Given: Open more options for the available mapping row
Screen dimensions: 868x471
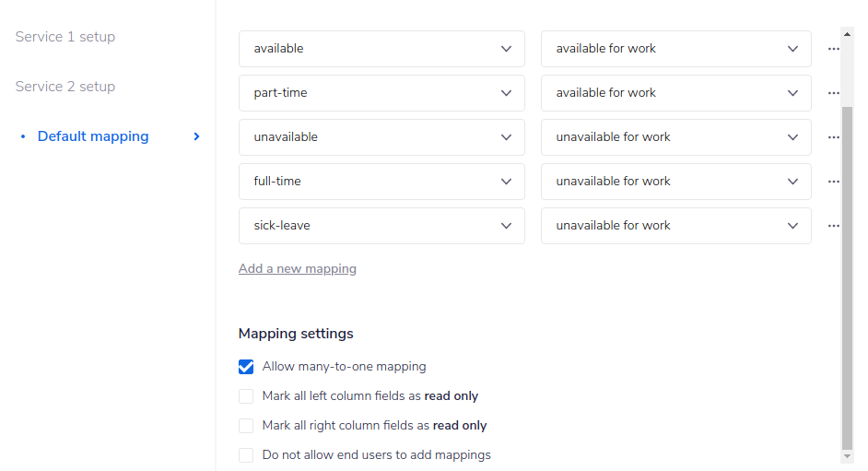Looking at the screenshot, I should point(833,49).
